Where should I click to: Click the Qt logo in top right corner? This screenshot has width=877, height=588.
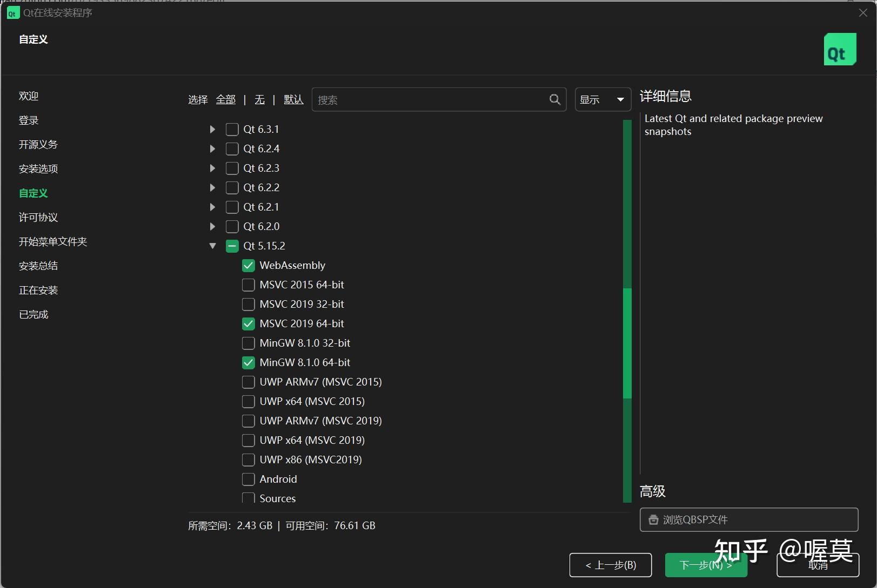click(840, 49)
